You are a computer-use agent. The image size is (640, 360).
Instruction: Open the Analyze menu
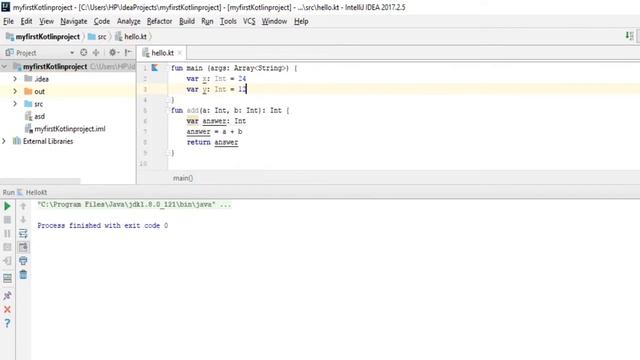click(129, 21)
